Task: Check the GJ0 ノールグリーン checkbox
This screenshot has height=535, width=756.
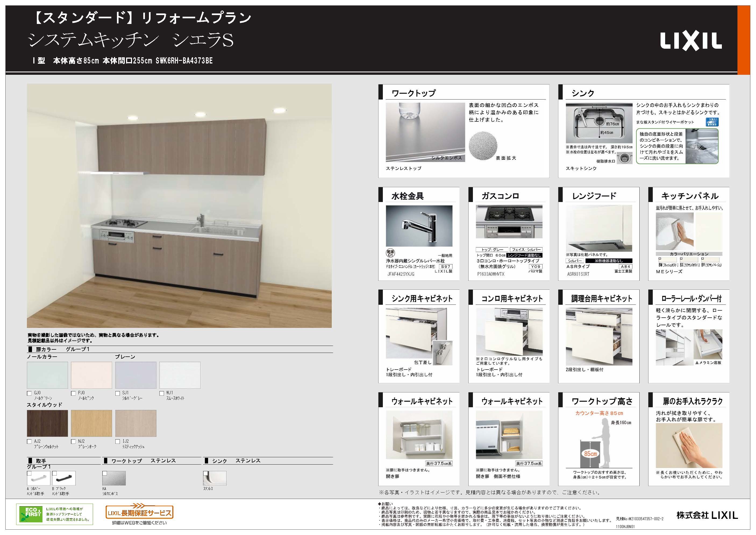Action: [29, 393]
